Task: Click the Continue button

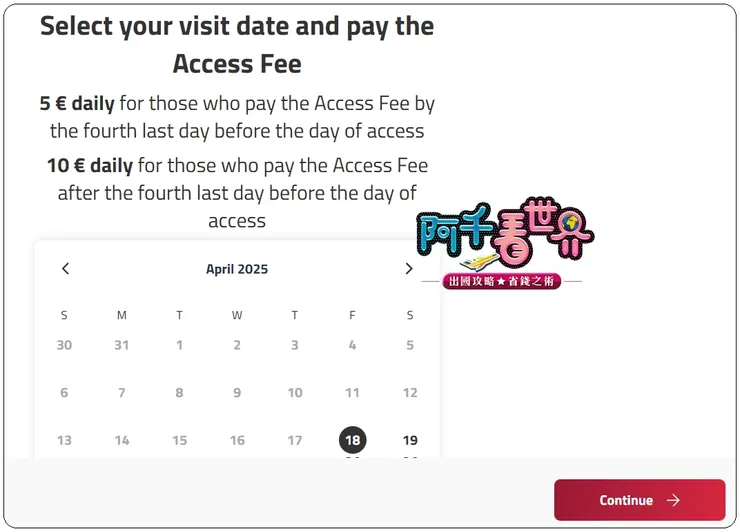Action: (x=639, y=500)
